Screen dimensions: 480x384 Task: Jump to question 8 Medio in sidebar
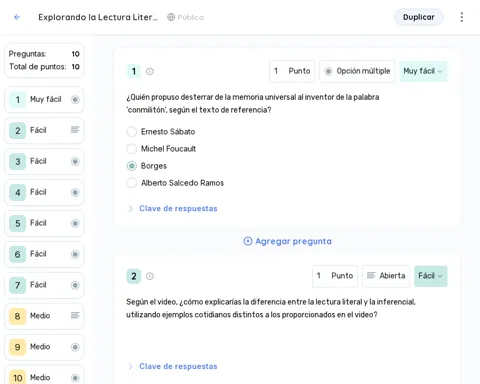(44, 316)
